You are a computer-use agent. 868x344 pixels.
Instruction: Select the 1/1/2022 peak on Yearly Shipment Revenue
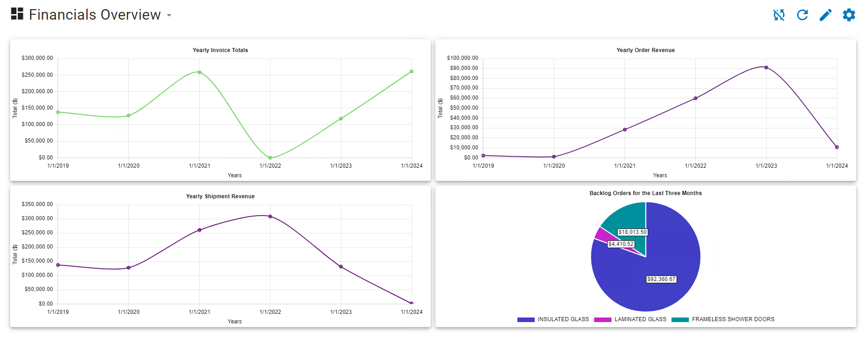pyautogui.click(x=270, y=217)
